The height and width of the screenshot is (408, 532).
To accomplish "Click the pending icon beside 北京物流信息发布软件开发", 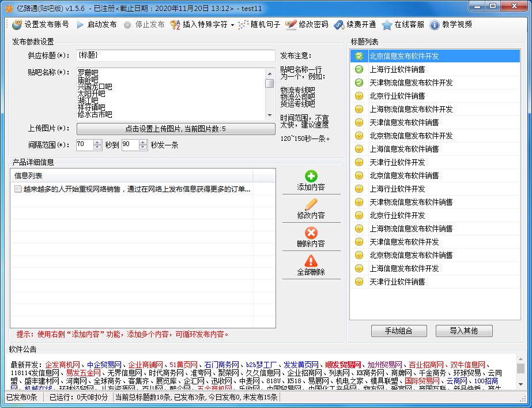I will coord(359,136).
